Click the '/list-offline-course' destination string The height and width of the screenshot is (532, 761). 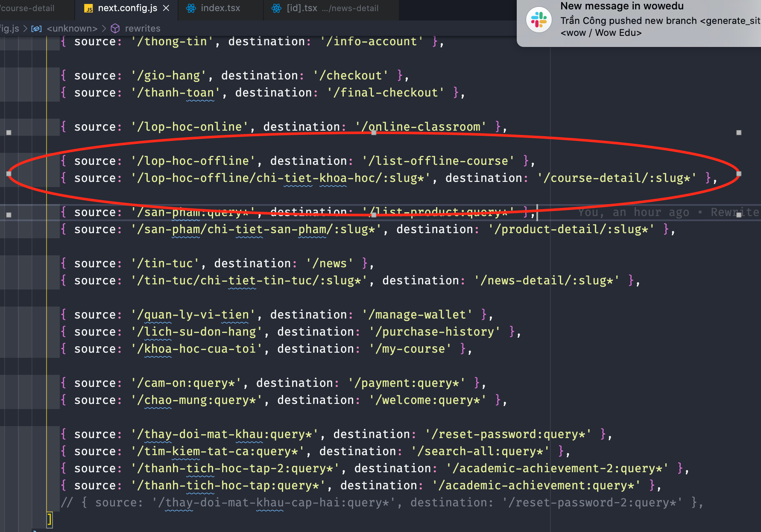(x=438, y=161)
